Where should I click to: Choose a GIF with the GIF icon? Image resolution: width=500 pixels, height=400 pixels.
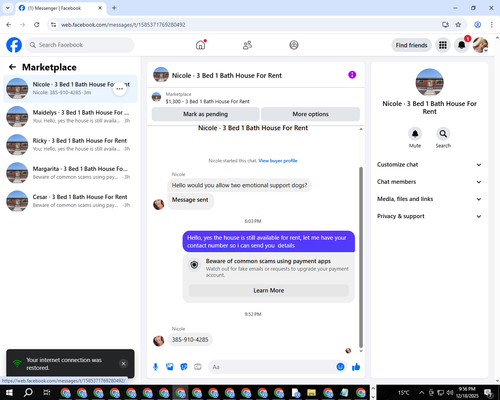pos(198,367)
